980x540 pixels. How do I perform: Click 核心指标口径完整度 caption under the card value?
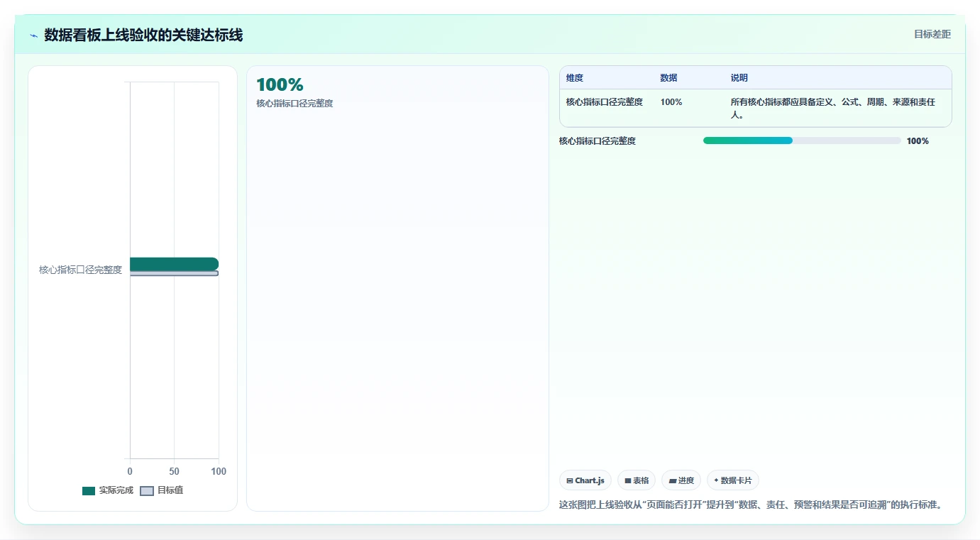click(294, 104)
